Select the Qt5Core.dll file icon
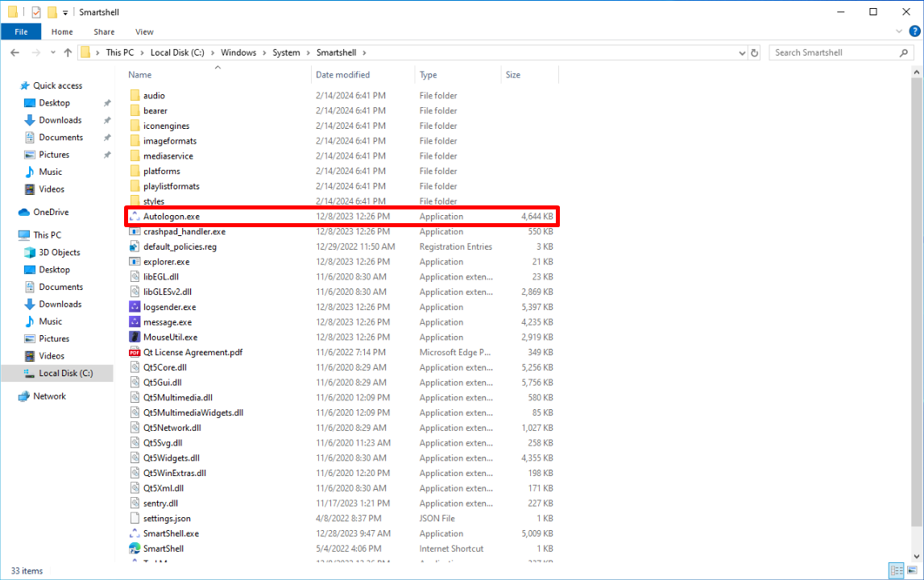Viewport: 924px width, 580px height. click(x=135, y=367)
